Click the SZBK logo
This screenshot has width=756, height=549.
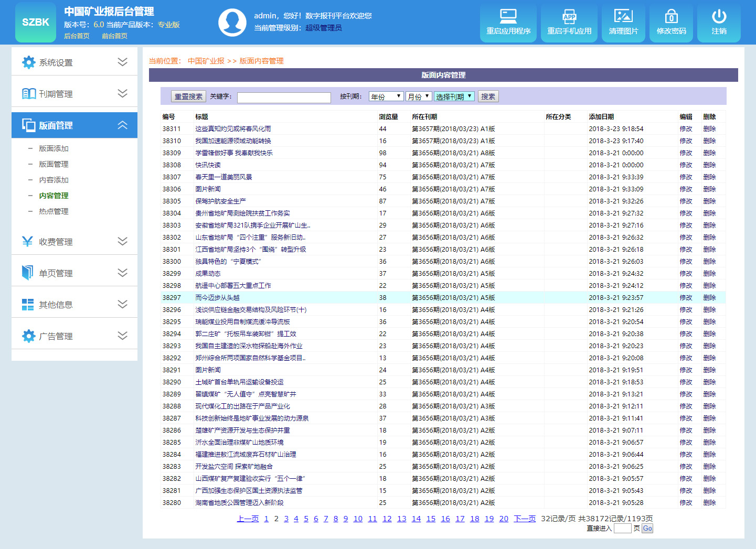pos(36,22)
